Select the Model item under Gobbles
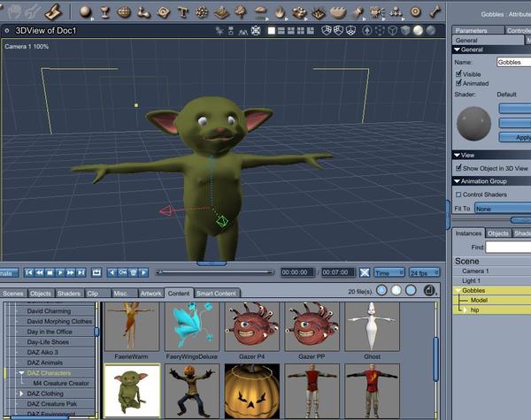 click(x=479, y=301)
